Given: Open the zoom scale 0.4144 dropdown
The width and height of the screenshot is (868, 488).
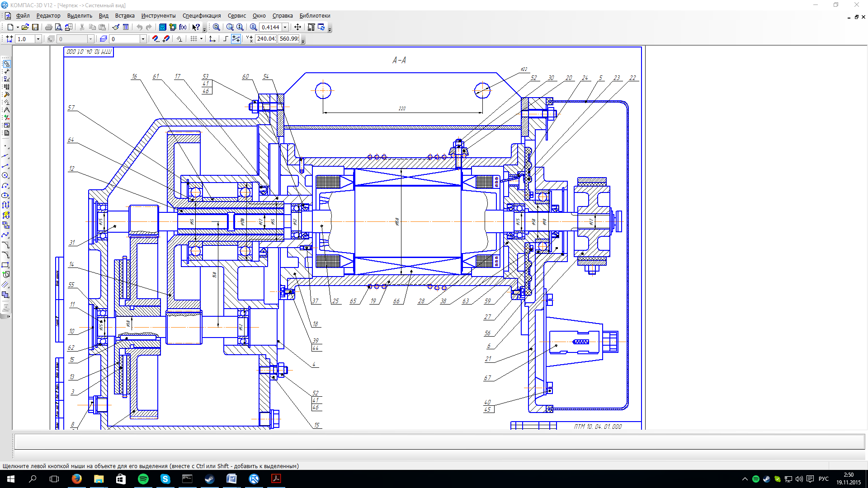Looking at the screenshot, I should click(x=285, y=27).
